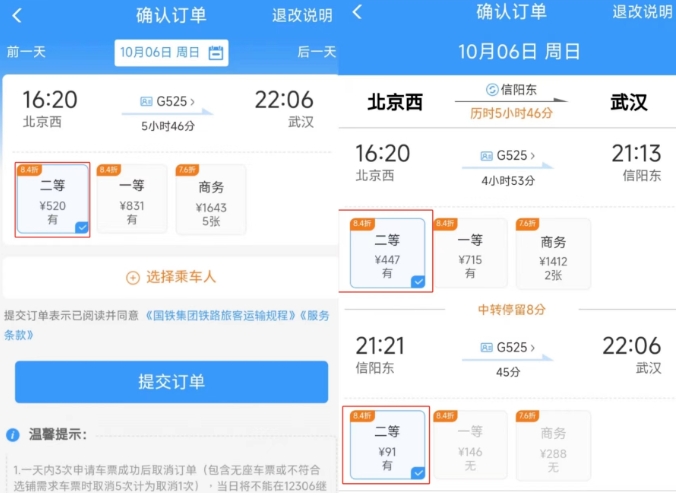Tap the plus icon for 选择乘车人
Screen dimensions: 676x495
pyautogui.click(x=133, y=278)
